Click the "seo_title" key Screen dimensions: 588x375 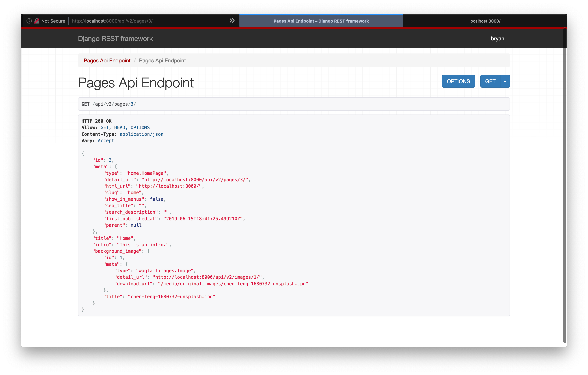[118, 206]
